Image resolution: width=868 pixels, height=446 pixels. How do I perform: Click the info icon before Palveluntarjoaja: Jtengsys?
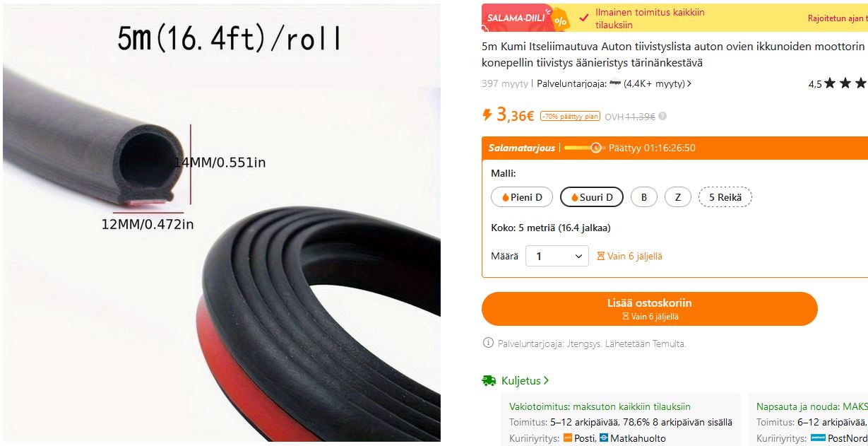coord(487,344)
